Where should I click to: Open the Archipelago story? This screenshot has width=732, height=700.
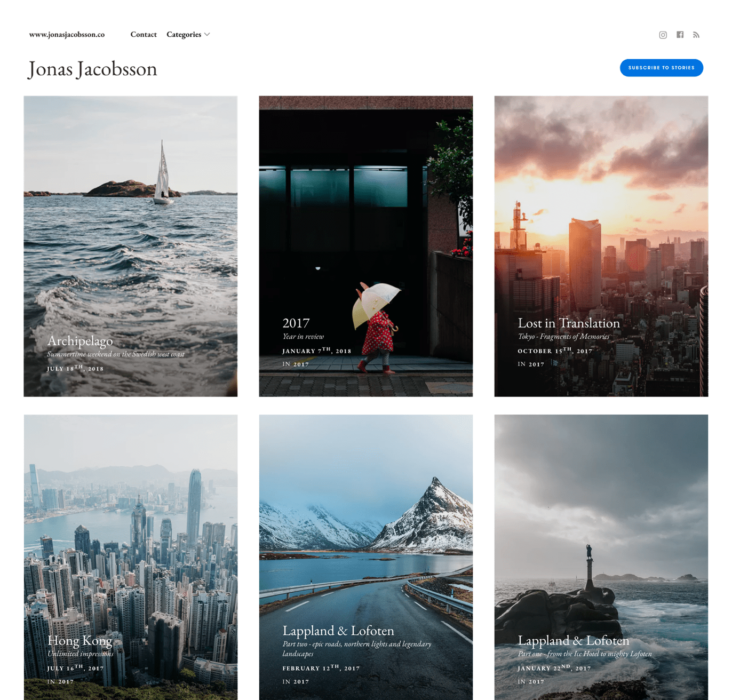[80, 340]
